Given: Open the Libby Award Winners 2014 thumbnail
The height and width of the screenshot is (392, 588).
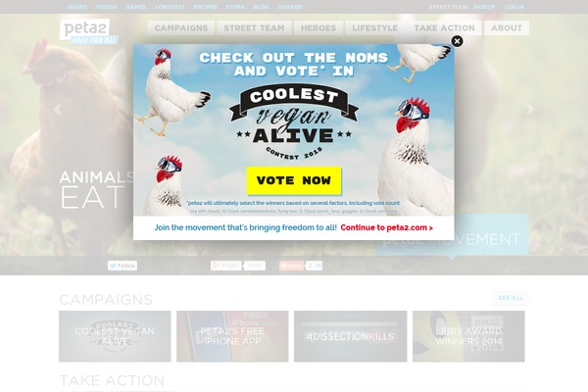Looking at the screenshot, I should coord(468,336).
